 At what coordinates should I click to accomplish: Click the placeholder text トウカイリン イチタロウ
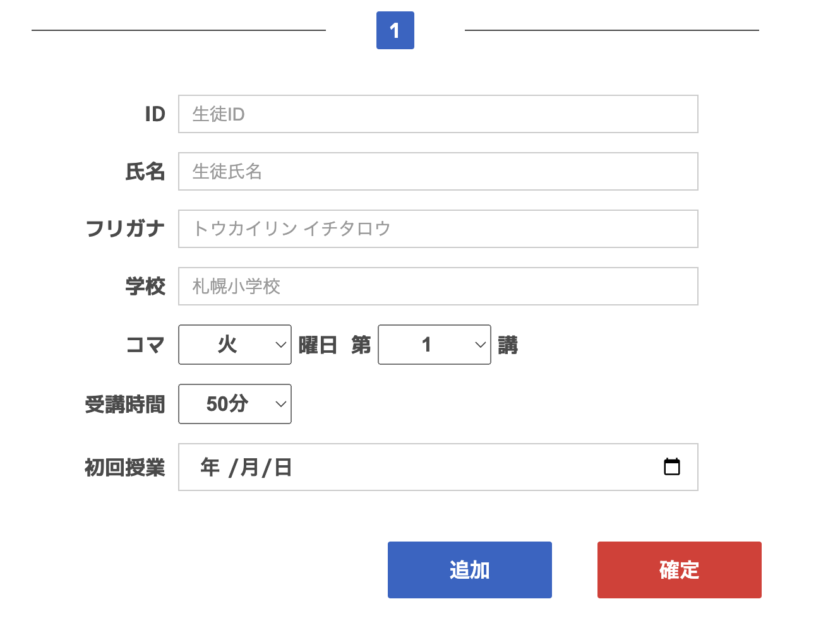pyautogui.click(x=291, y=228)
